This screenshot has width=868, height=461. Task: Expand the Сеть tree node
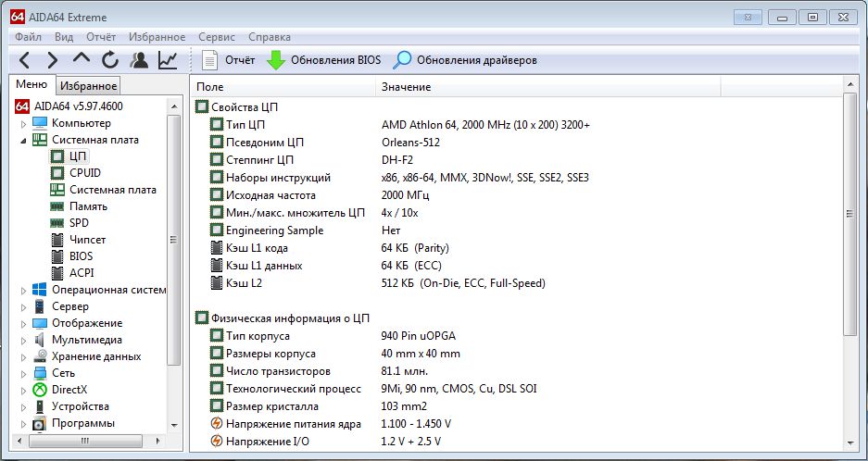click(x=23, y=374)
